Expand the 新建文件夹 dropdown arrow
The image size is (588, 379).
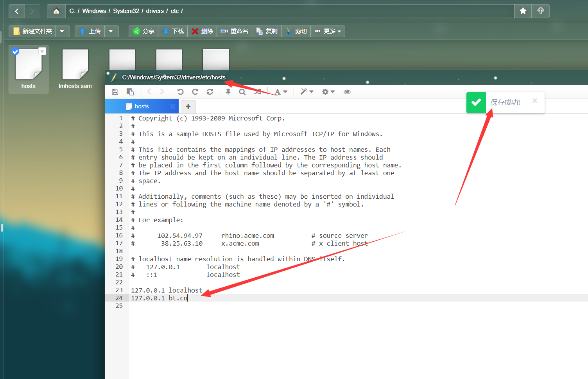point(63,31)
